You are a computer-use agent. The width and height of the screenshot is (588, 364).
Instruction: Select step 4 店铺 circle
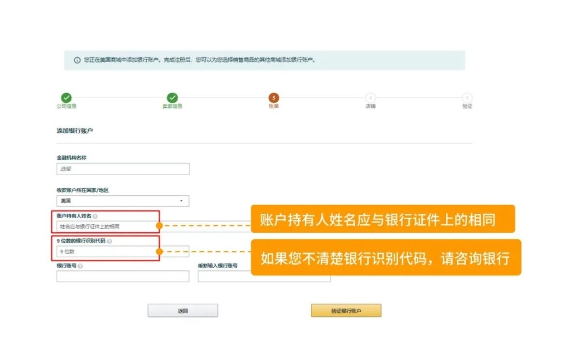pos(371,98)
